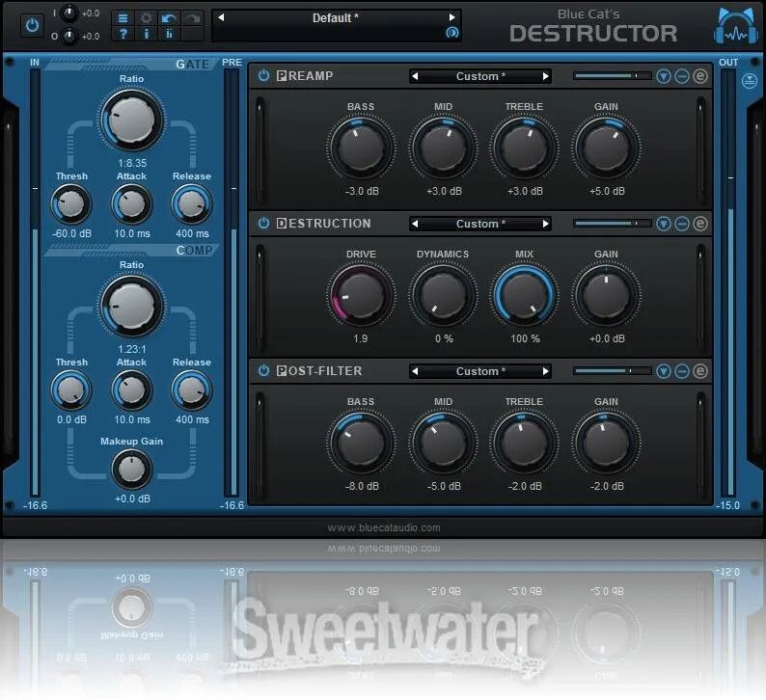This screenshot has height=700, width=766.
Task: Click the input gain knob labeled I
Action: [x=69, y=13]
